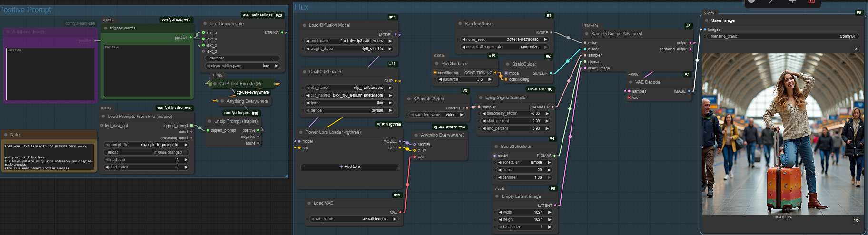Click the FluxGuidance conditioning input socket

tap(435, 73)
